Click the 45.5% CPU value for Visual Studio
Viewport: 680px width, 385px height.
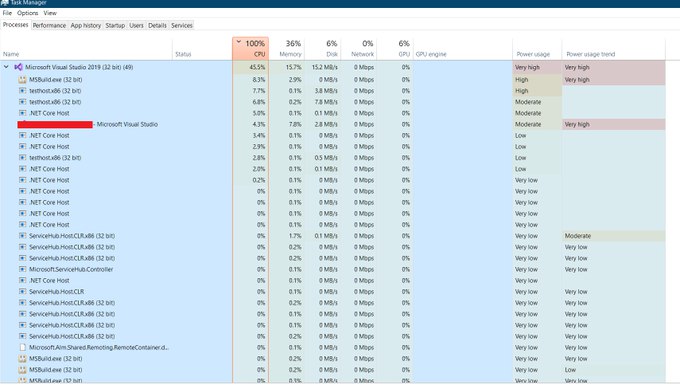point(257,67)
